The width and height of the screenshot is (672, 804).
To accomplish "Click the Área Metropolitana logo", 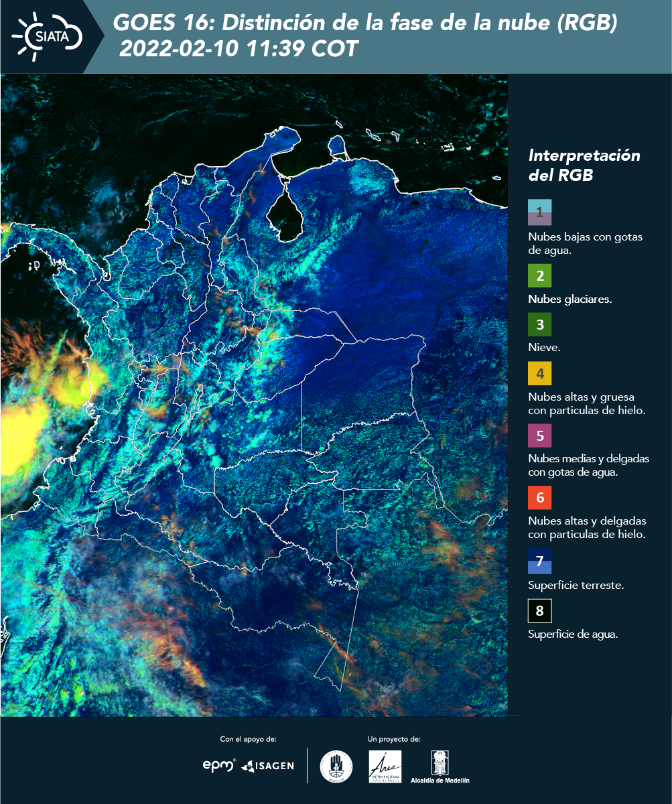I will [x=385, y=766].
